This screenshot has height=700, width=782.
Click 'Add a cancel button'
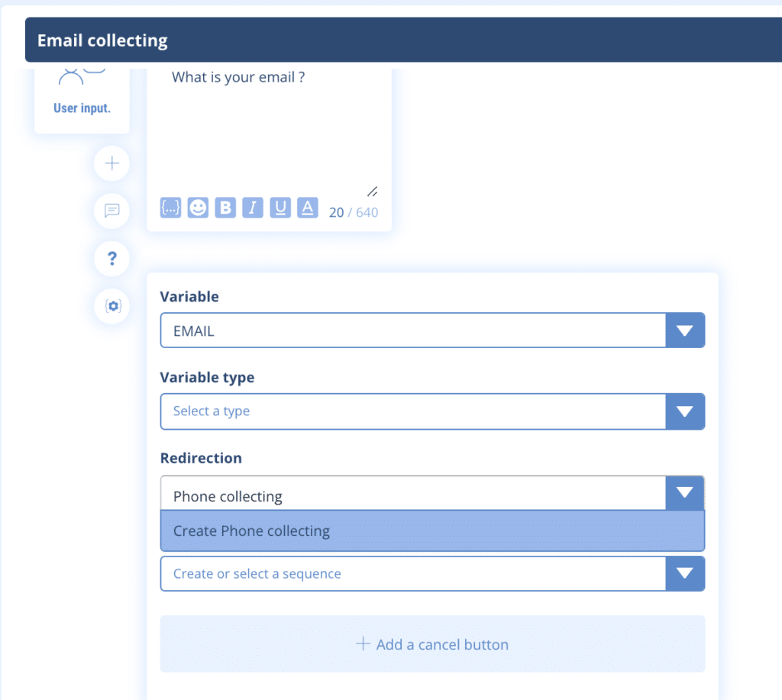(x=431, y=644)
